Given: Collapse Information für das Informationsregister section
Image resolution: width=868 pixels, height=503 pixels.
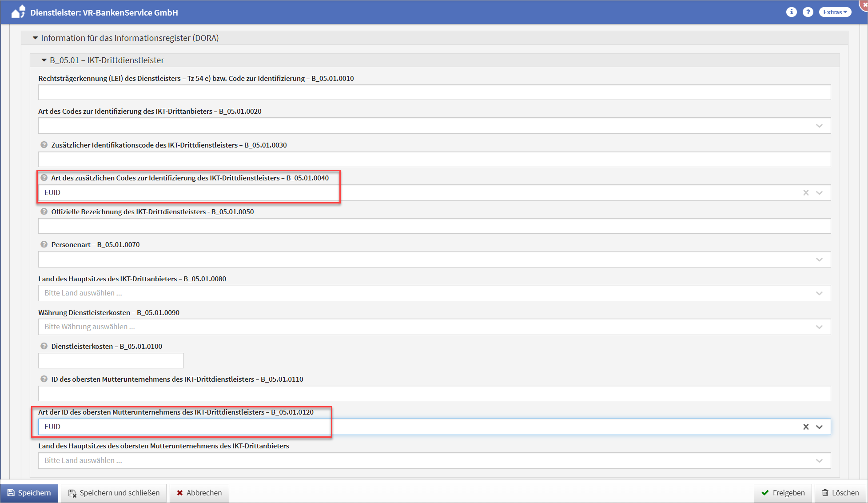Looking at the screenshot, I should (36, 38).
